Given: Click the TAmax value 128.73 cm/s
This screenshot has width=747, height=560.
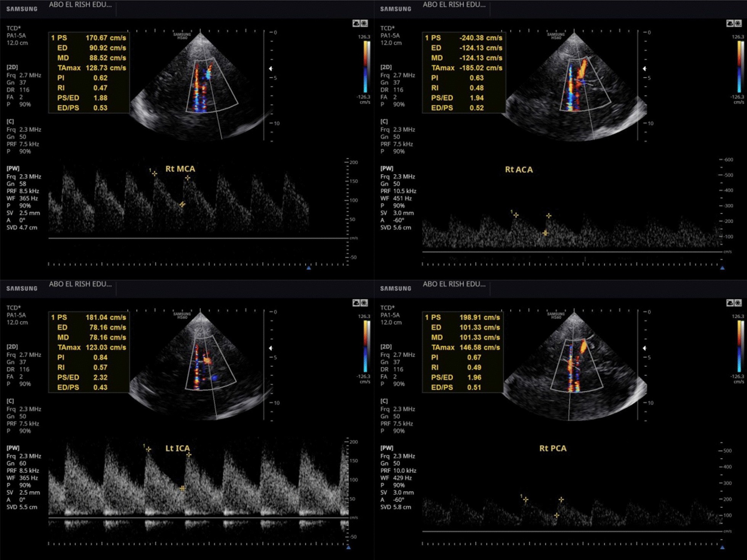Looking at the screenshot, I should (106, 68).
